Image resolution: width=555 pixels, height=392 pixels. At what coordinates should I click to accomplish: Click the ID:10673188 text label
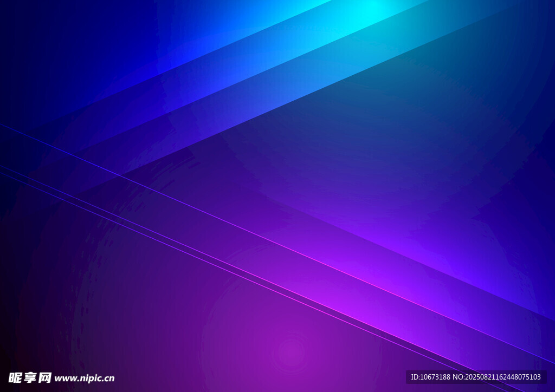(x=431, y=377)
